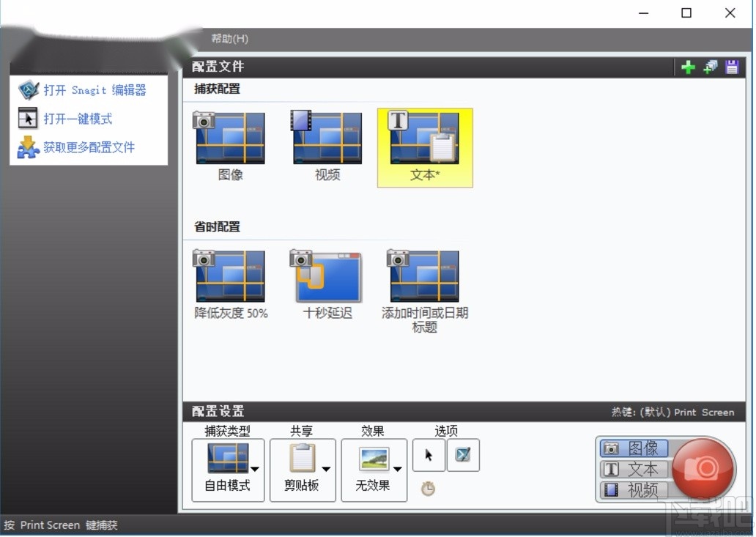Click status bar Print Screen hint text
756x537 pixels.
pos(61,525)
